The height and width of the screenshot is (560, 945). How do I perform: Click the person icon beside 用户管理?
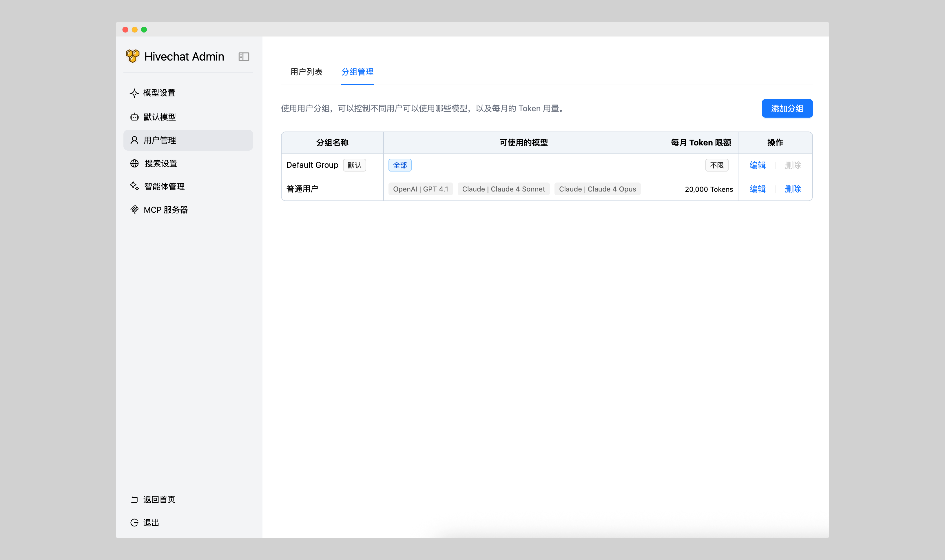coord(134,141)
